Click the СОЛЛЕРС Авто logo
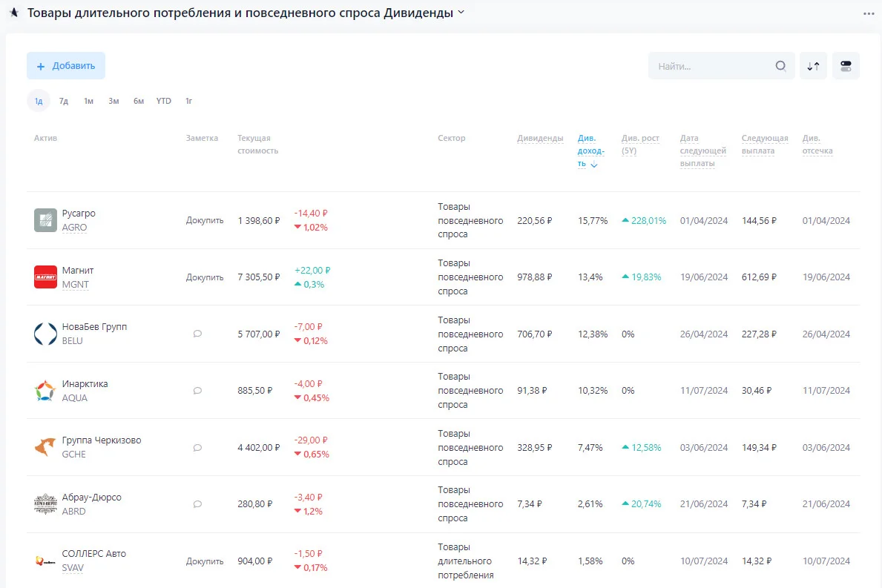 tap(45, 561)
